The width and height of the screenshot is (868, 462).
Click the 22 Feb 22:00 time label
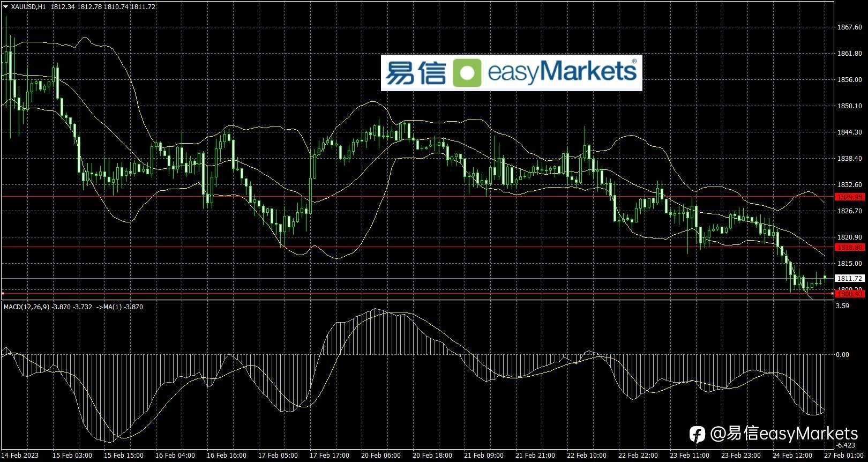(638, 456)
